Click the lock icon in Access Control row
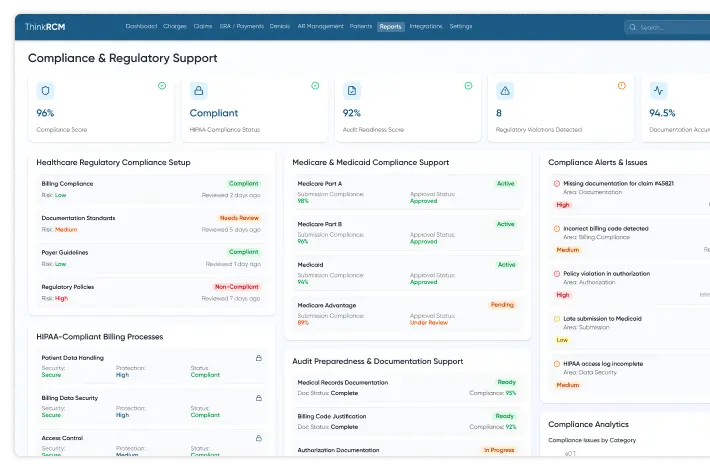The image size is (710, 470). [259, 438]
